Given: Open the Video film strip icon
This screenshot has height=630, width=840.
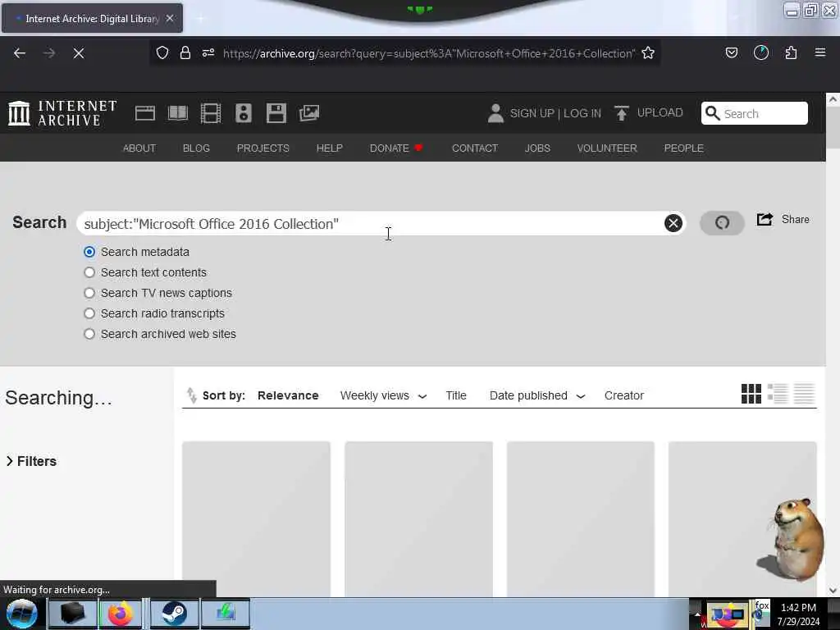Looking at the screenshot, I should click(211, 113).
